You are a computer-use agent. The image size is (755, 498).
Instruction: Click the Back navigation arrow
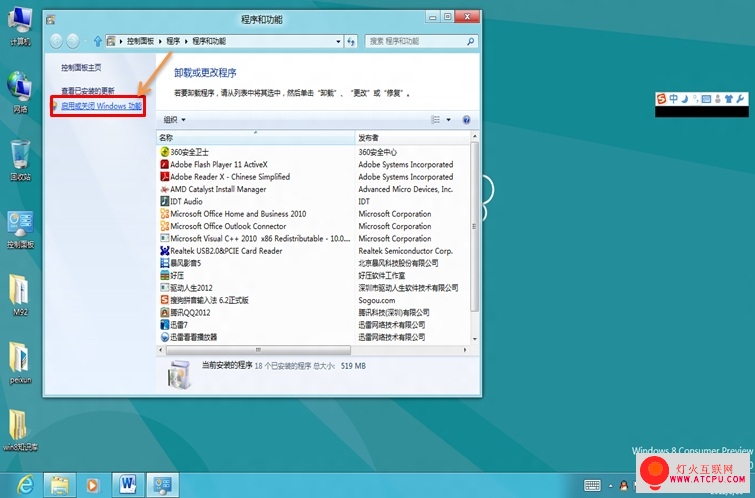click(x=56, y=41)
